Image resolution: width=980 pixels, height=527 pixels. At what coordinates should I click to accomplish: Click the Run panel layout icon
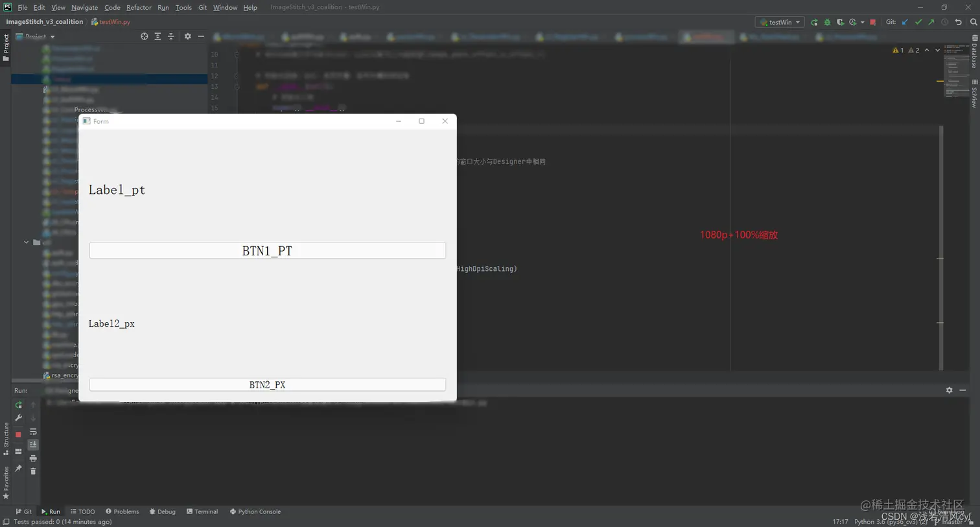click(18, 452)
